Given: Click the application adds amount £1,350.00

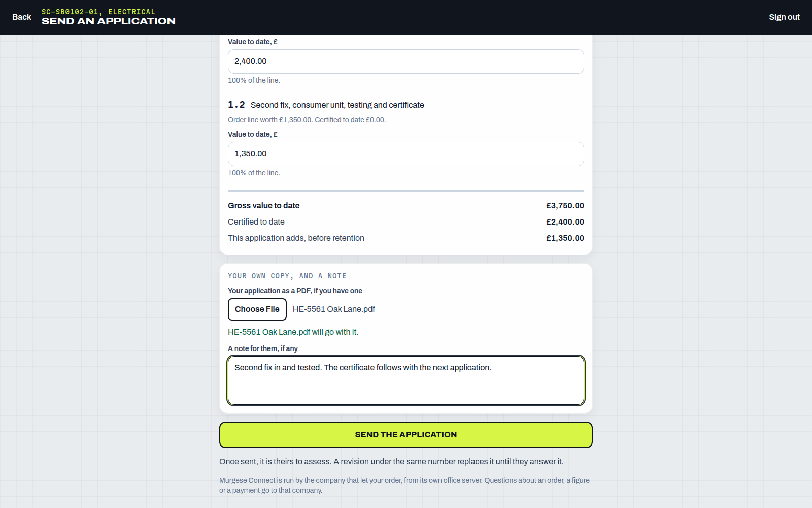Looking at the screenshot, I should (565, 238).
